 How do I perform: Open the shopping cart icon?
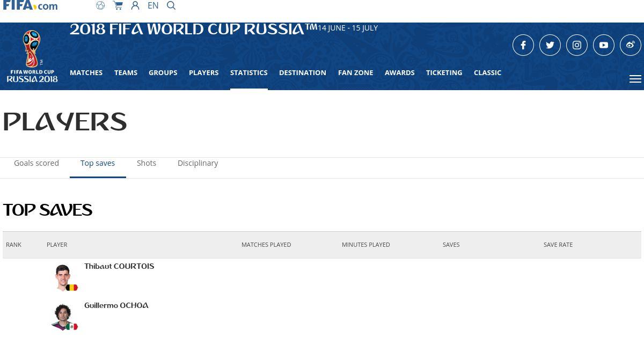pos(118,5)
